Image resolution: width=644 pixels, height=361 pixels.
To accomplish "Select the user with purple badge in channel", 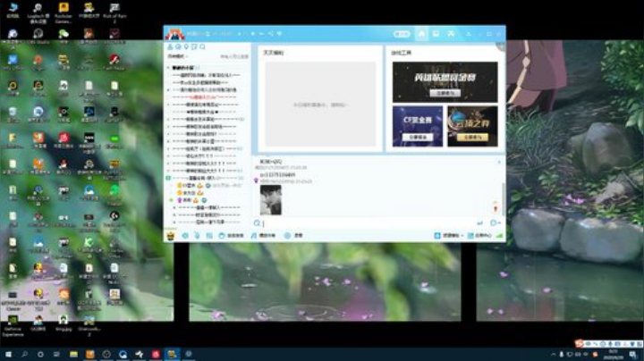I will (x=191, y=200).
